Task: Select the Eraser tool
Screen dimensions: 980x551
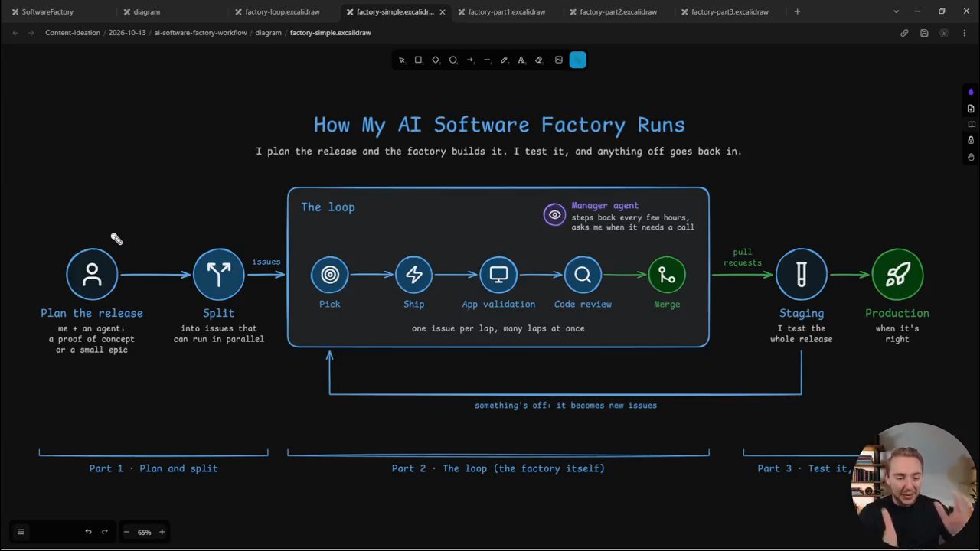Action: [x=538, y=60]
